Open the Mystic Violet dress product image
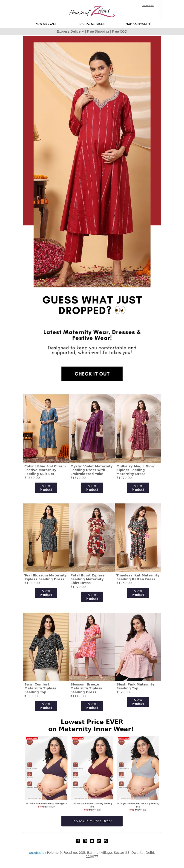This screenshot has height=868, width=184. pos(92,429)
